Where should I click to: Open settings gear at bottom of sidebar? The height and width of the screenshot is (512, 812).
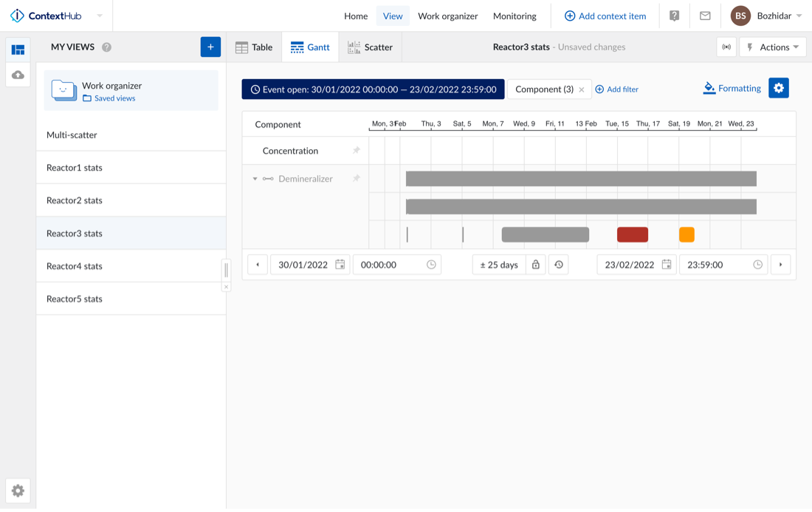click(x=18, y=491)
